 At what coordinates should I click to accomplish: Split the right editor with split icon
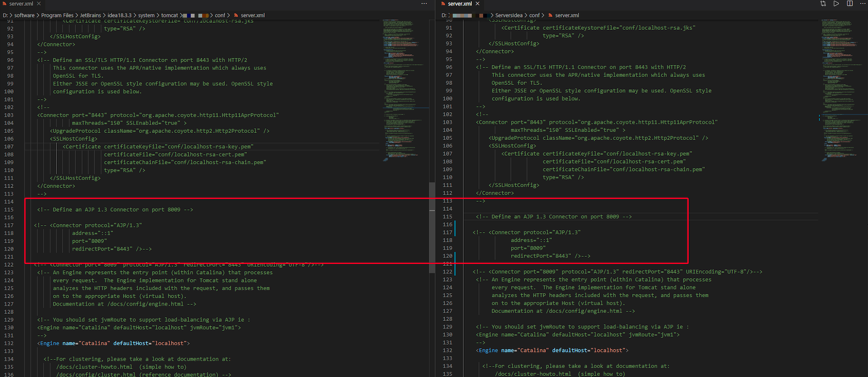[x=849, y=4]
